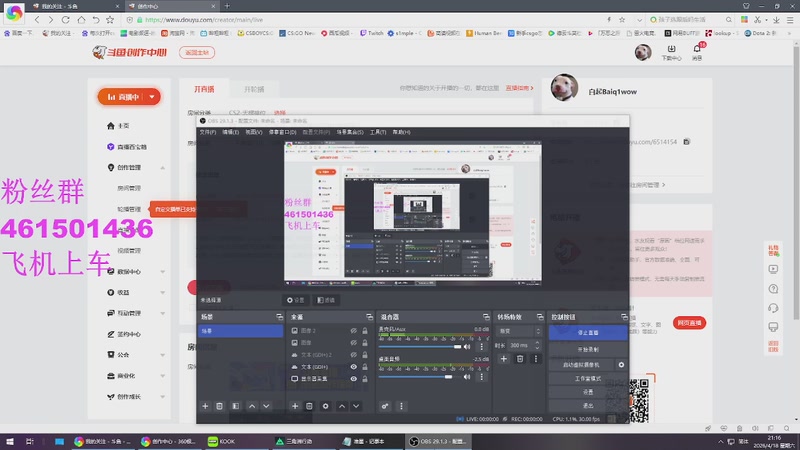Move source up in Sources panel
The height and width of the screenshot is (450, 800).
coord(342,406)
